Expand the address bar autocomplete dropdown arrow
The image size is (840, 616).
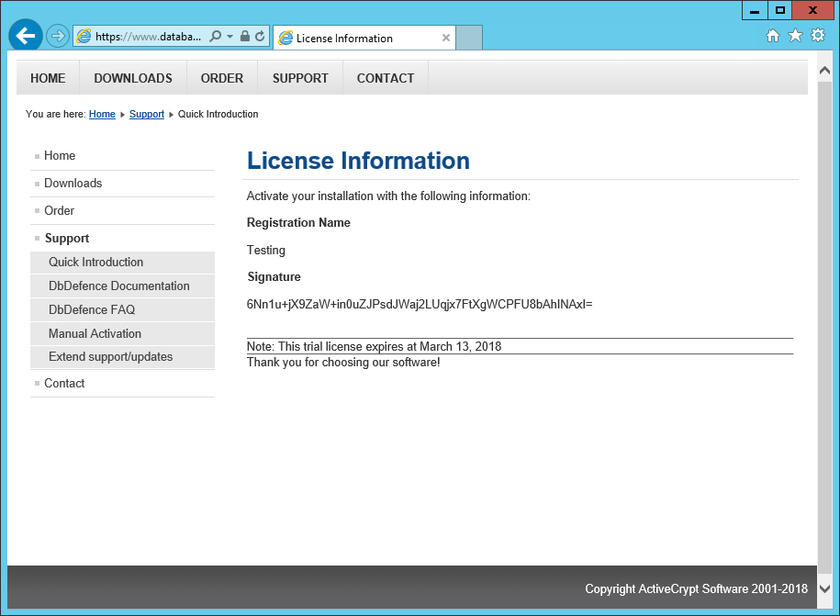(230, 37)
